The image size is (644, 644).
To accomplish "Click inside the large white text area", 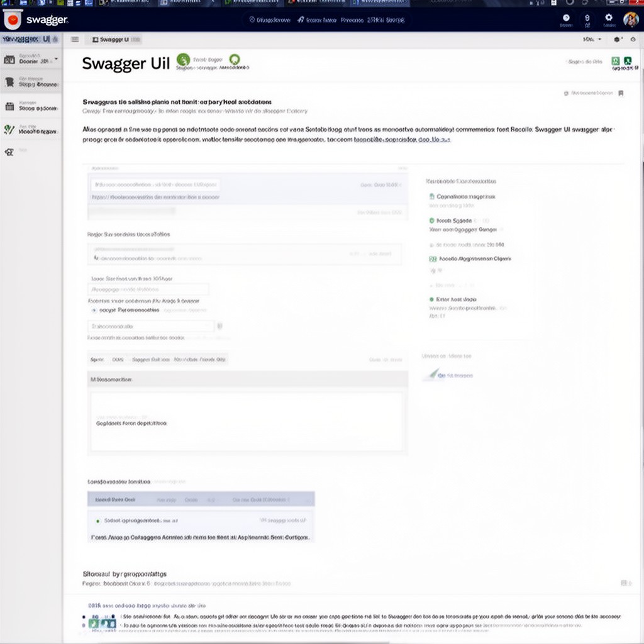I will [x=247, y=422].
